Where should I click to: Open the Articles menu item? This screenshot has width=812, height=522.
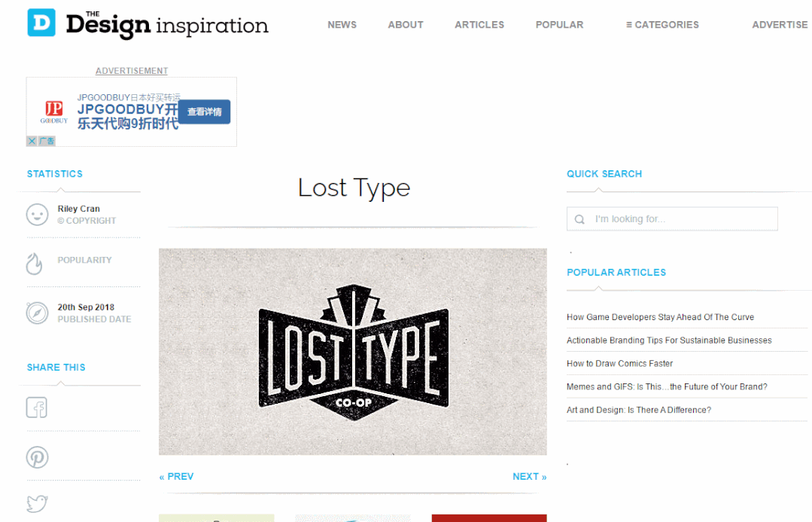click(479, 24)
